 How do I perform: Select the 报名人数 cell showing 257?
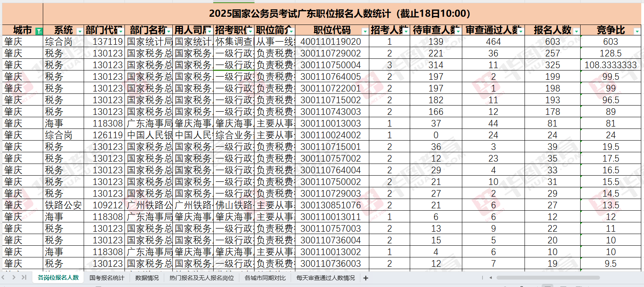(553, 53)
